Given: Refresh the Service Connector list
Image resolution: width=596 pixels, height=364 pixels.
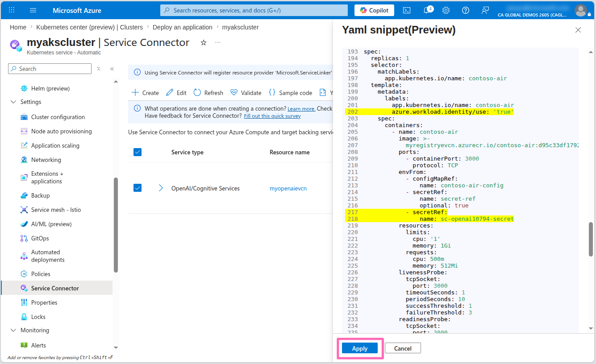Looking at the screenshot, I should click(x=208, y=93).
